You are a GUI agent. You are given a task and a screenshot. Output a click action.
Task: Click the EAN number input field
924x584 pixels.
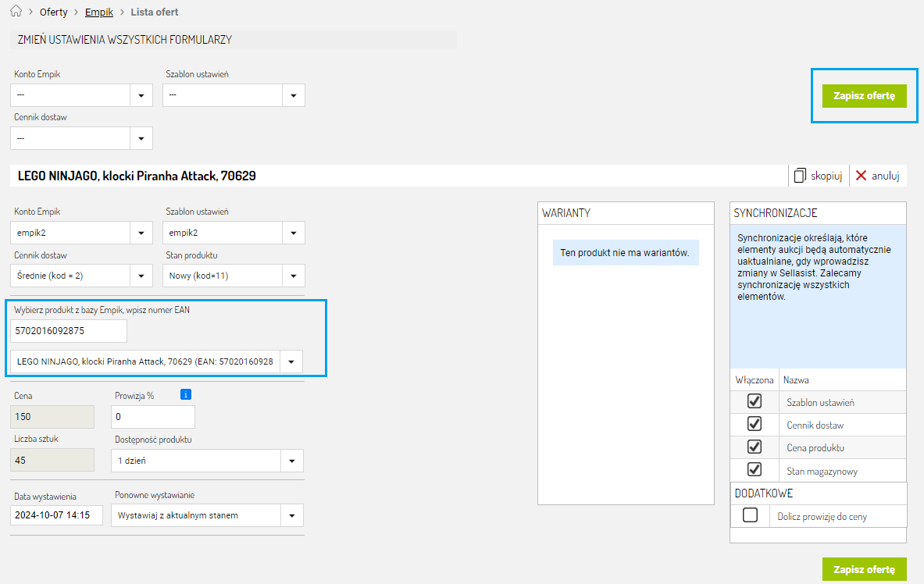pyautogui.click(x=69, y=331)
